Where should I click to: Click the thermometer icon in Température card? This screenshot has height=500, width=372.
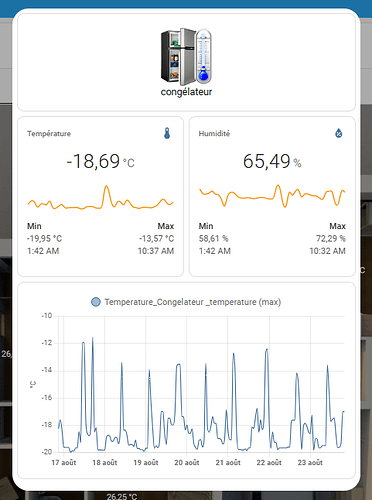167,133
